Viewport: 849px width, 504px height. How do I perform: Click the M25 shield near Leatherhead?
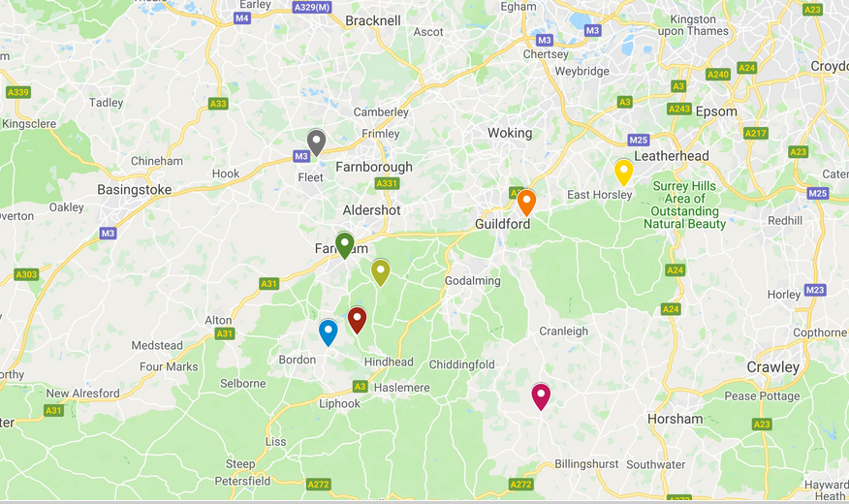(x=639, y=141)
